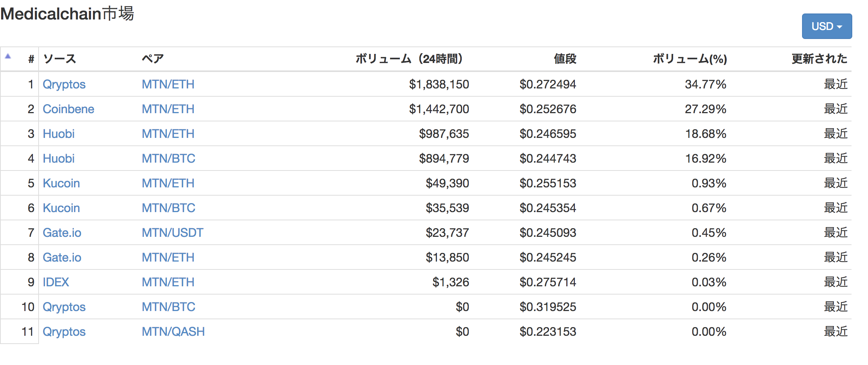
Task: Select price $0.272494
Action: pyautogui.click(x=548, y=84)
